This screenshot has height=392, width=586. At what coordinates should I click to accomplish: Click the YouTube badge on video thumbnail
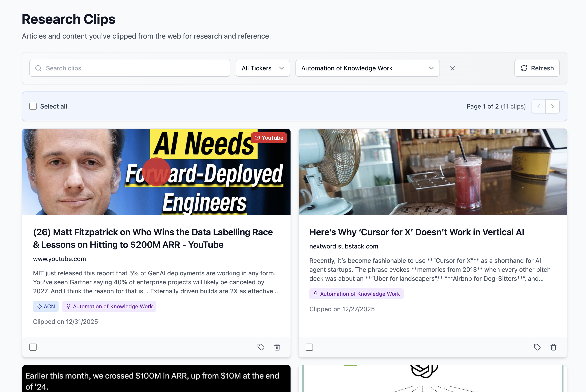click(x=269, y=138)
